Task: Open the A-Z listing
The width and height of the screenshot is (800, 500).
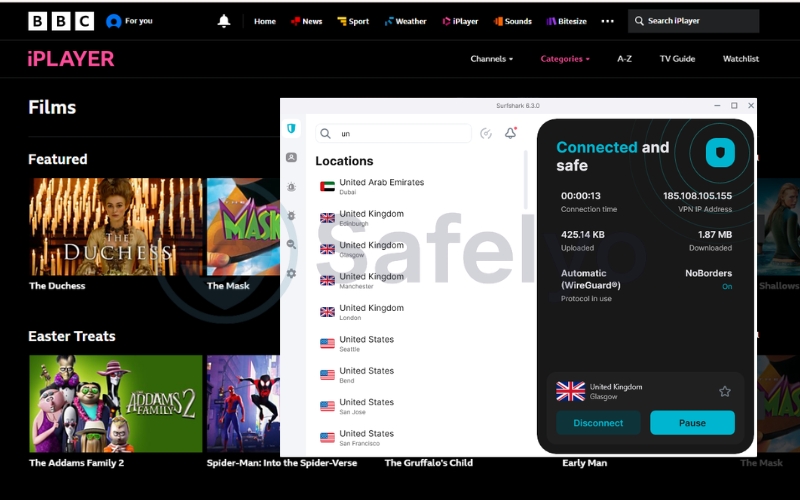Action: (624, 59)
